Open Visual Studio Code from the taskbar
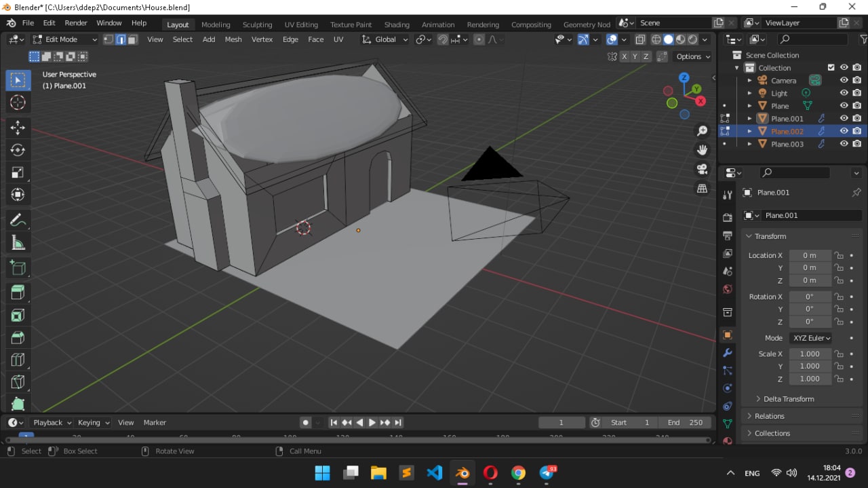Screen dimensions: 868x488 pyautogui.click(x=434, y=472)
